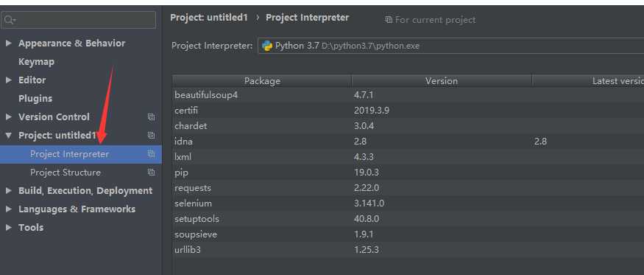
Task: Click the copy icon beside Project Interpreter
Action: 151,154
